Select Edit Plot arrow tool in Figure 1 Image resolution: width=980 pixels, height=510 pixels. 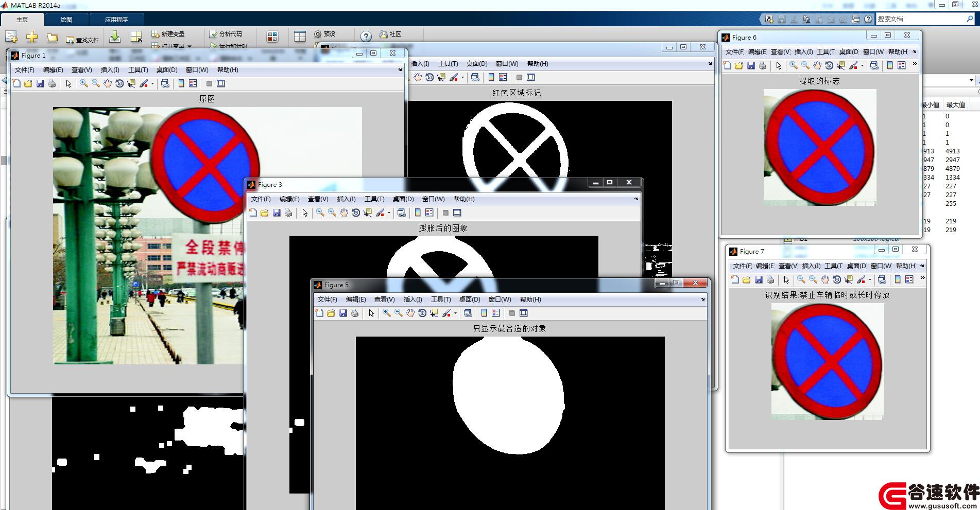pos(68,83)
